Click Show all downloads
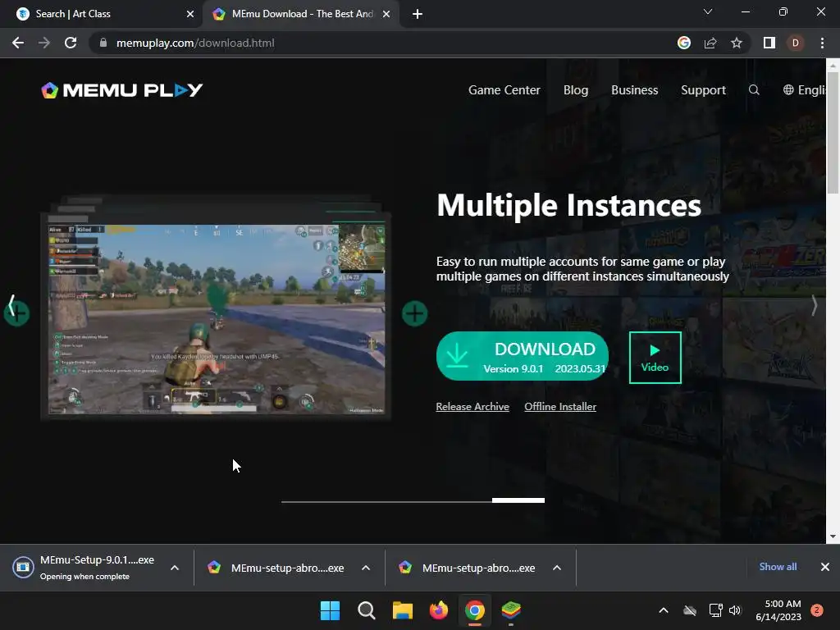The height and width of the screenshot is (630, 840). [x=778, y=567]
